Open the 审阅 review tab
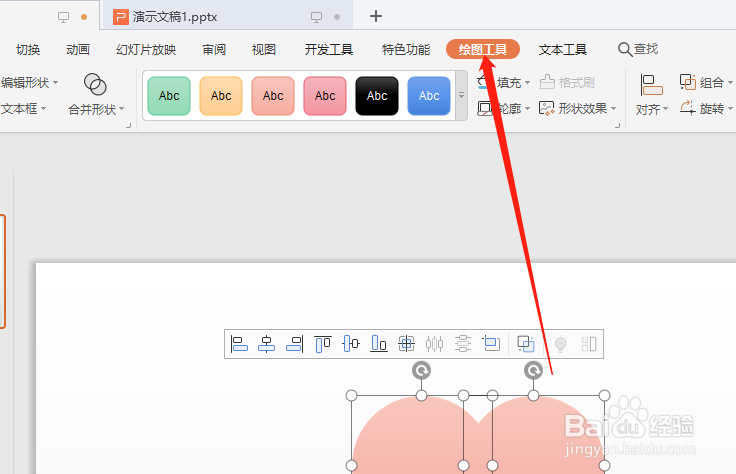 [214, 49]
